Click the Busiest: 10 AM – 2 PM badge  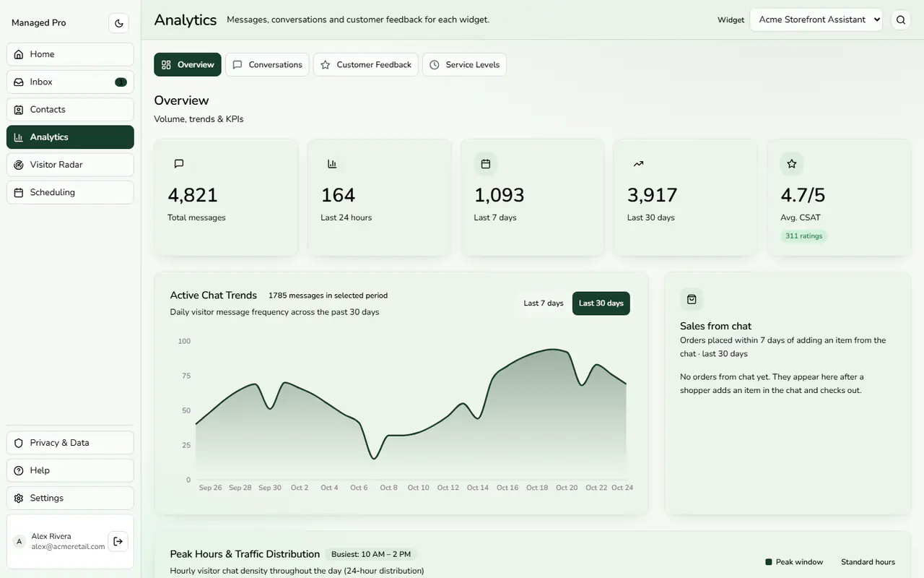(371, 554)
